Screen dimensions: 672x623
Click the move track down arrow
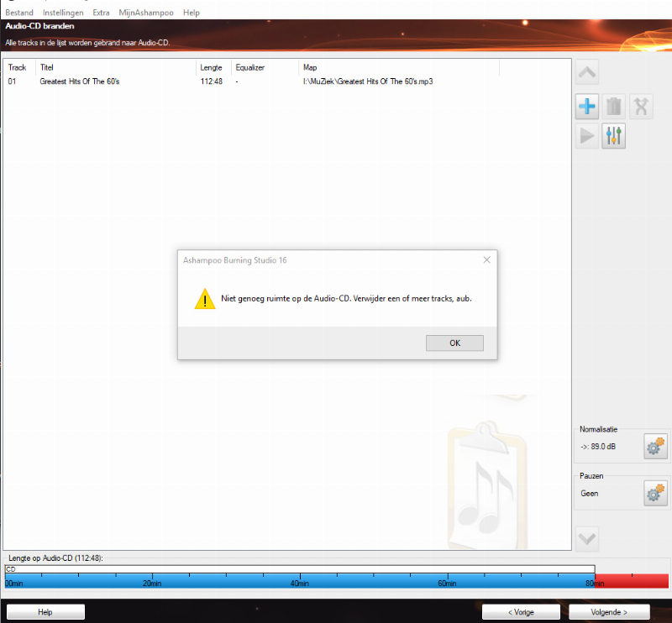pyautogui.click(x=586, y=538)
